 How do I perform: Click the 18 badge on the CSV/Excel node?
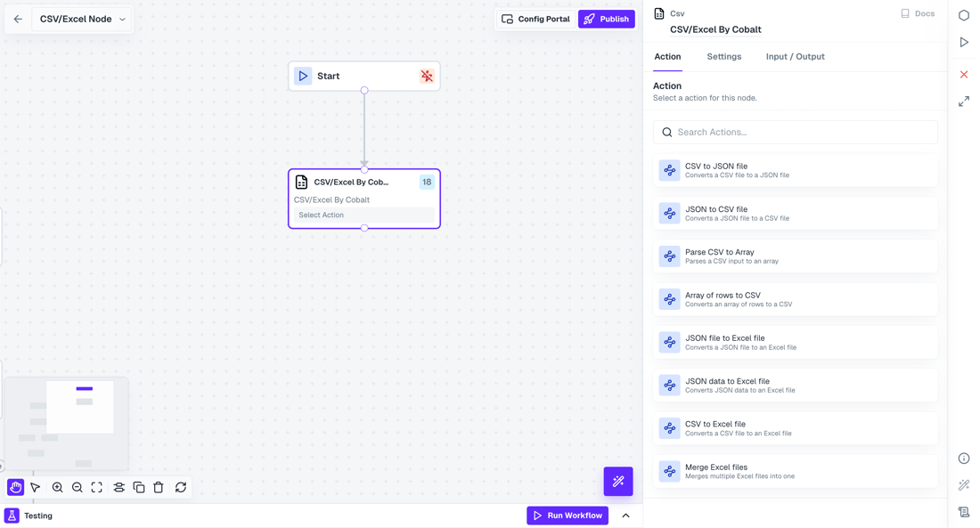tap(427, 183)
